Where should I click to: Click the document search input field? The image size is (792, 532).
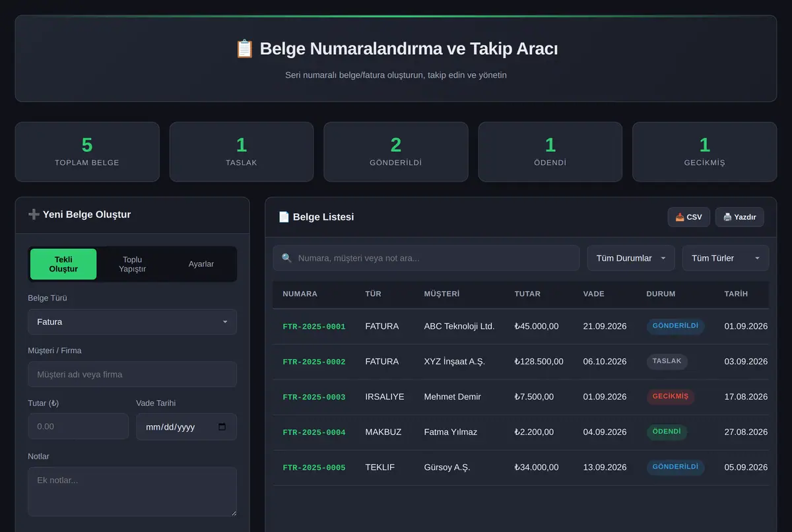(x=426, y=258)
